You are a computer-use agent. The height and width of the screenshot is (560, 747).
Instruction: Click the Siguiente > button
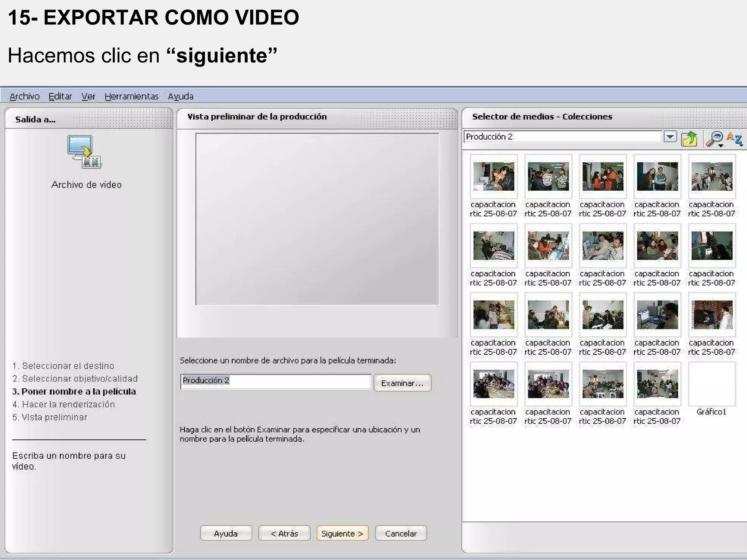coord(342,533)
